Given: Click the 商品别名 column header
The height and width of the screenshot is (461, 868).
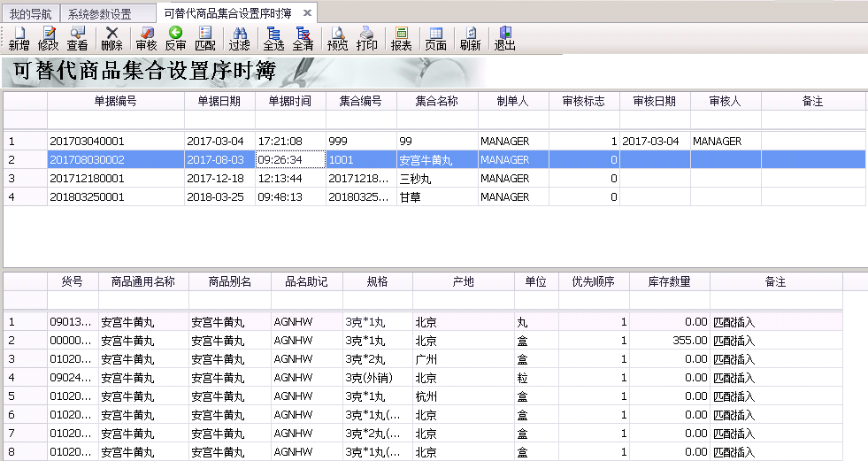Looking at the screenshot, I should (x=230, y=281).
